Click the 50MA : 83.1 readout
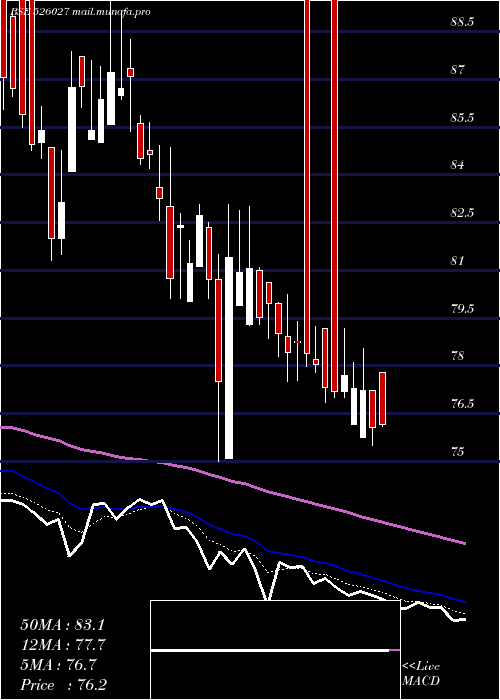This screenshot has height=700, width=500. [x=62, y=625]
